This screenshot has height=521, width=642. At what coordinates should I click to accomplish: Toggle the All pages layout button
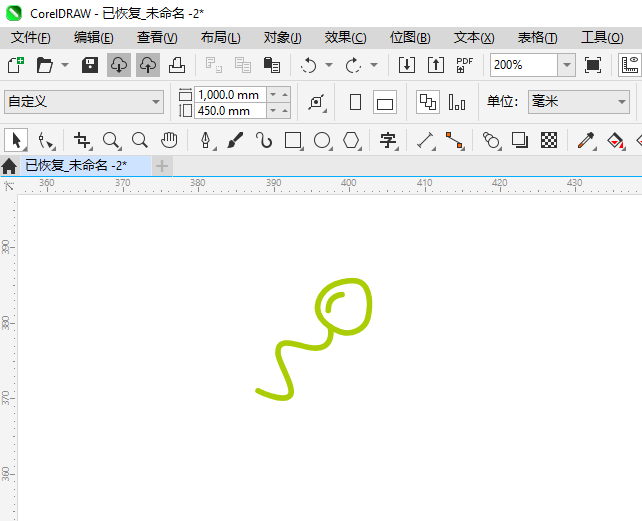click(x=428, y=102)
